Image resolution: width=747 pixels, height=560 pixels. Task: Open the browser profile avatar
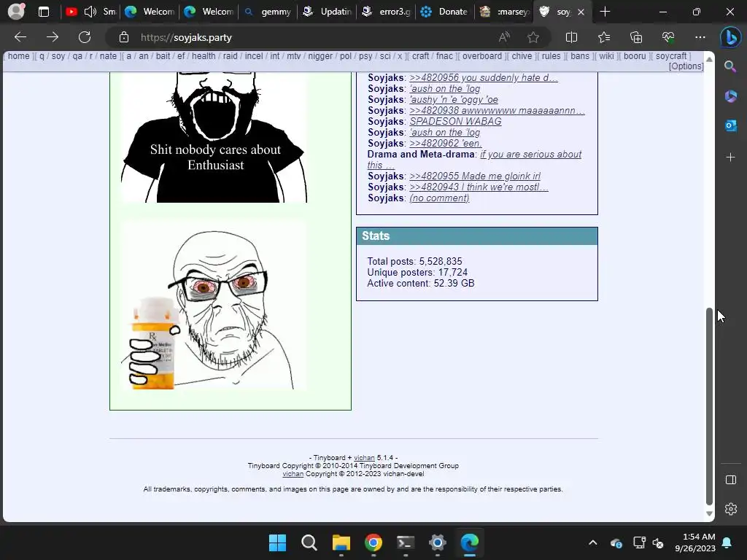[16, 12]
